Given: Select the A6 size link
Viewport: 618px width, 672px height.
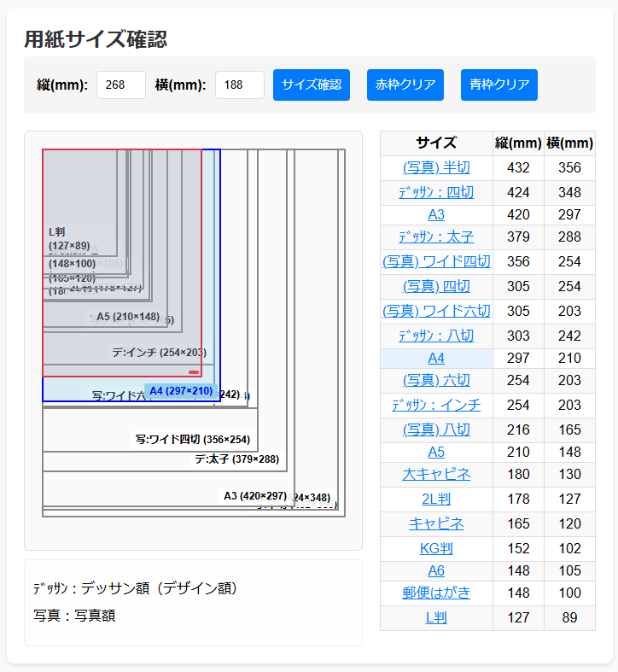Looking at the screenshot, I should pyautogui.click(x=436, y=571).
